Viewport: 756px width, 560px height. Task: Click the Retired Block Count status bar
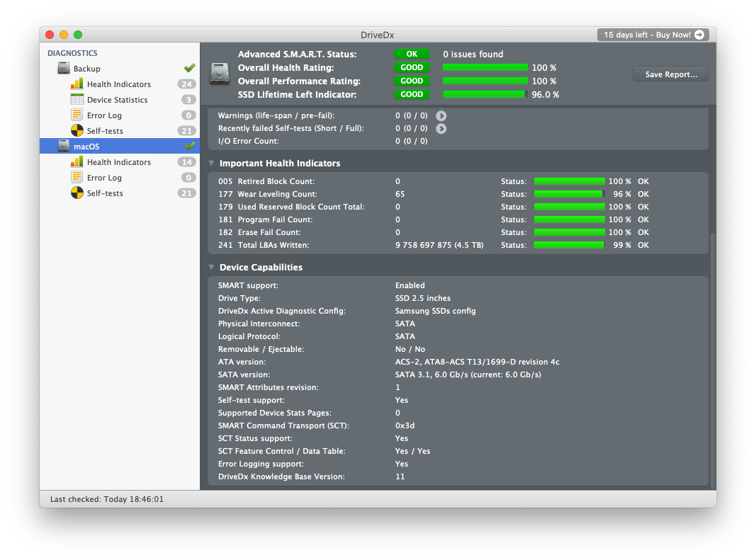tap(570, 181)
